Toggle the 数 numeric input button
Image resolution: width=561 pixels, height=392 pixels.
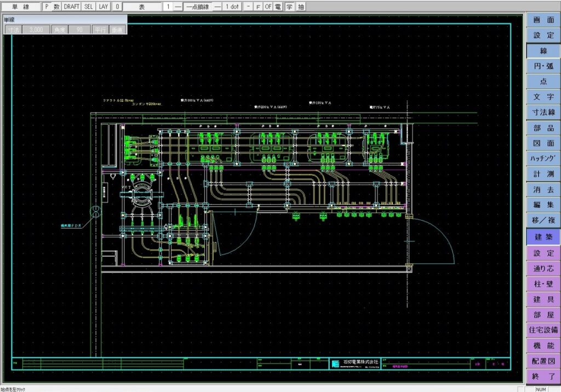point(56,7)
